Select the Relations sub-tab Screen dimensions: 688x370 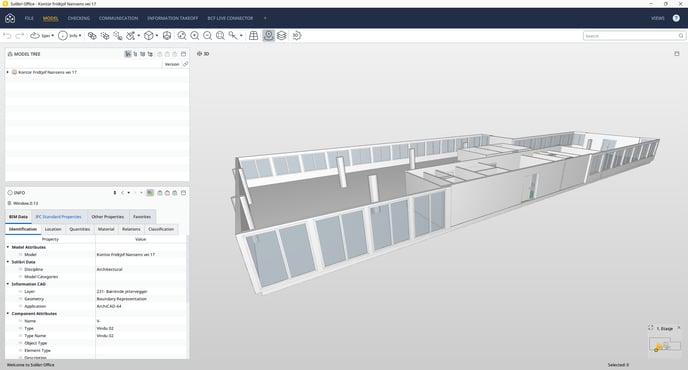click(x=131, y=229)
